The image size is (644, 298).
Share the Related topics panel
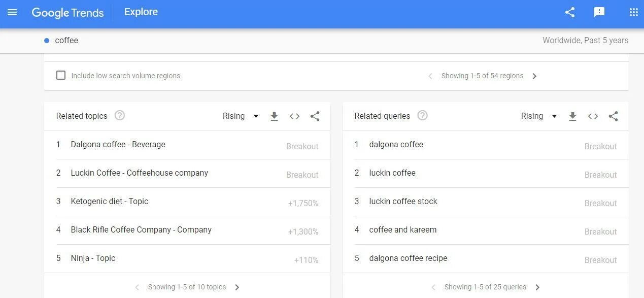coord(315,116)
